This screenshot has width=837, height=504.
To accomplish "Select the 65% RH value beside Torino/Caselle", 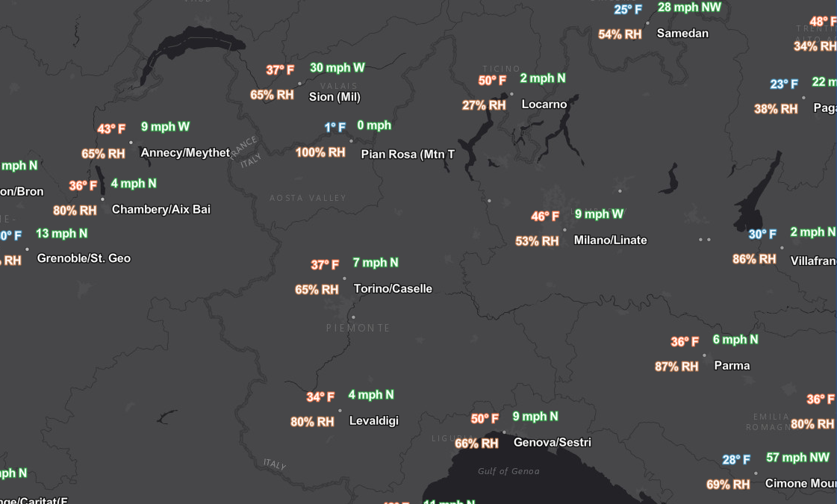I will [317, 290].
